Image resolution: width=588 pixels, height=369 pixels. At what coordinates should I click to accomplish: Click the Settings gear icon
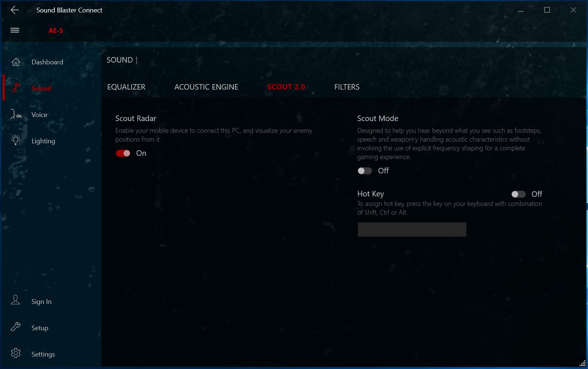click(16, 353)
